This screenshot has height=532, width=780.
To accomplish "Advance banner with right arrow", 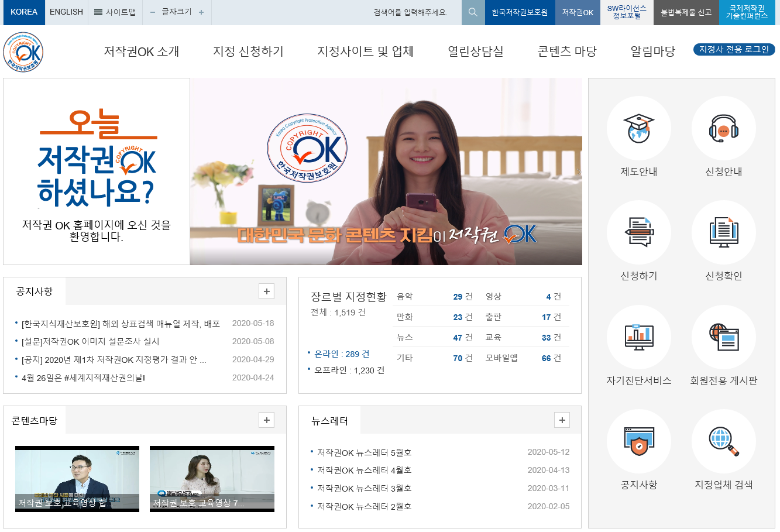I will [x=578, y=172].
